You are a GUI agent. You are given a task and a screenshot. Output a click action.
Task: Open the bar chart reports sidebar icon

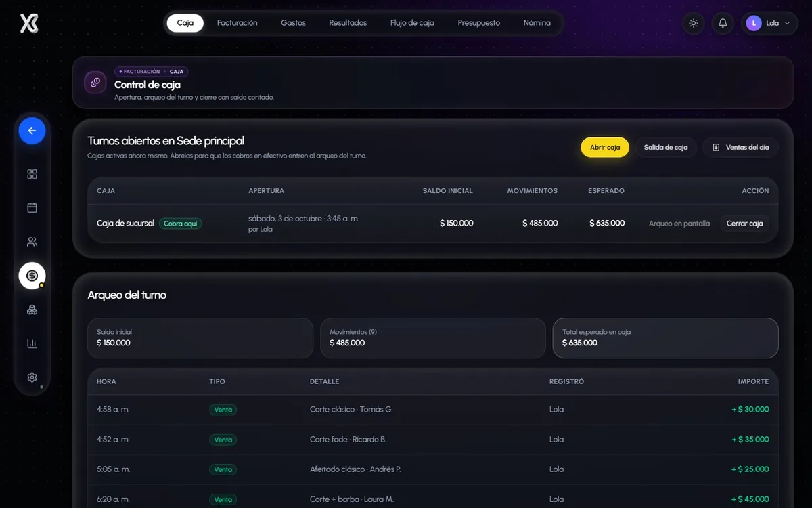pos(32,343)
